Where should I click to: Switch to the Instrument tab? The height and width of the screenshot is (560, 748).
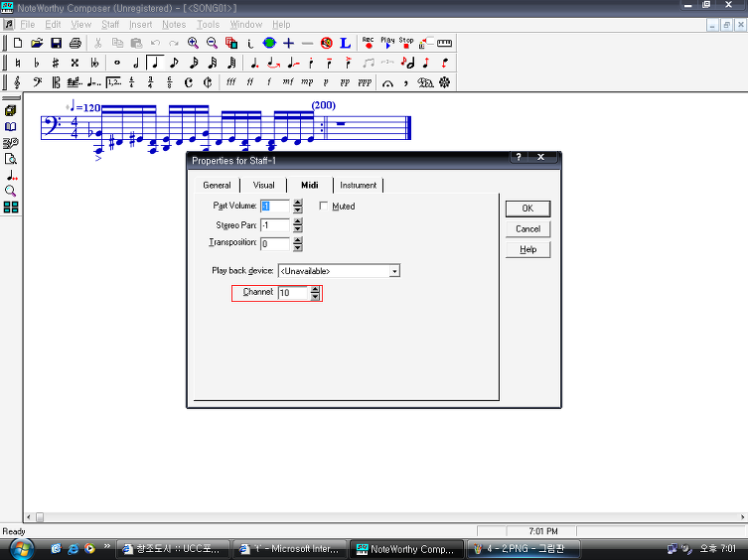[x=359, y=185]
